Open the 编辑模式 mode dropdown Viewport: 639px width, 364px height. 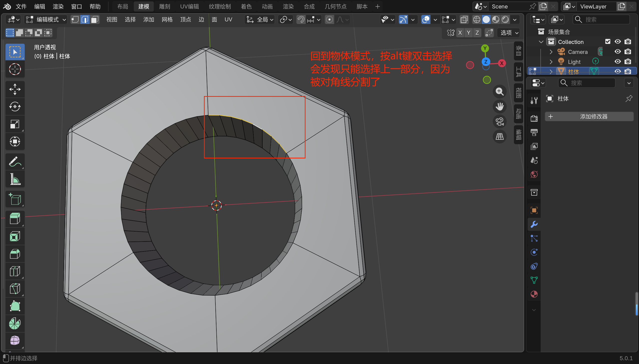click(46, 19)
